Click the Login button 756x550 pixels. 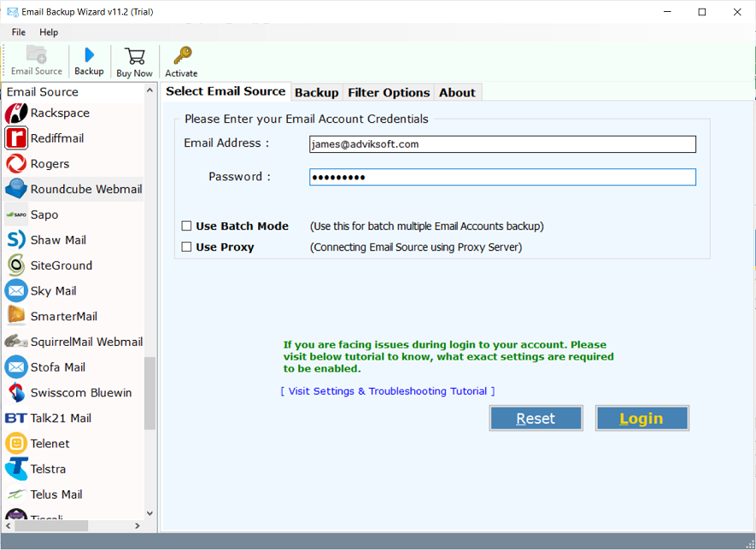coord(642,418)
